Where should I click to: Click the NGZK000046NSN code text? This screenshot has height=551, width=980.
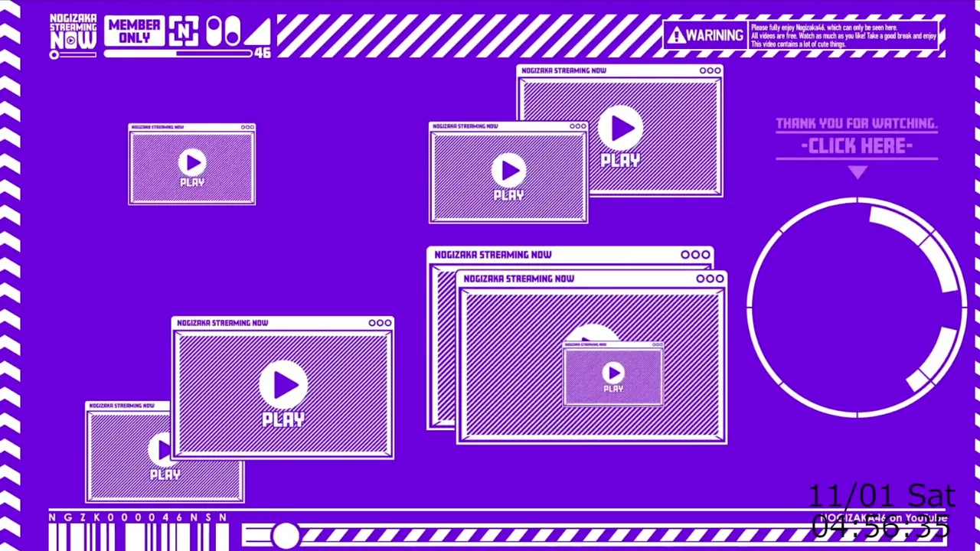click(138, 517)
